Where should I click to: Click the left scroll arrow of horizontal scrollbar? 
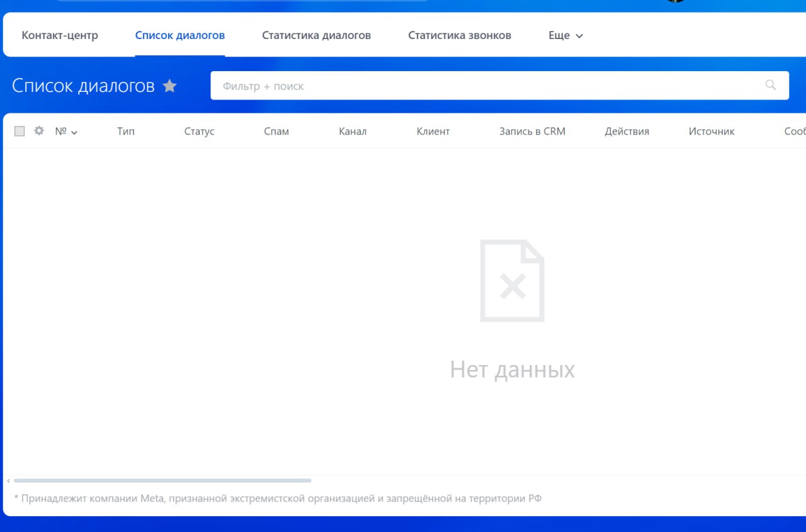tap(8, 480)
